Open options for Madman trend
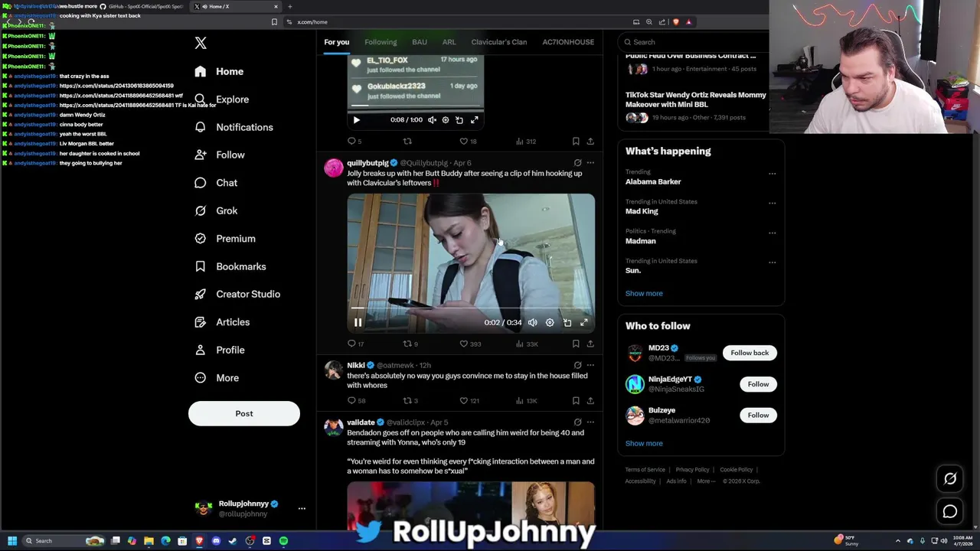 [772, 232]
